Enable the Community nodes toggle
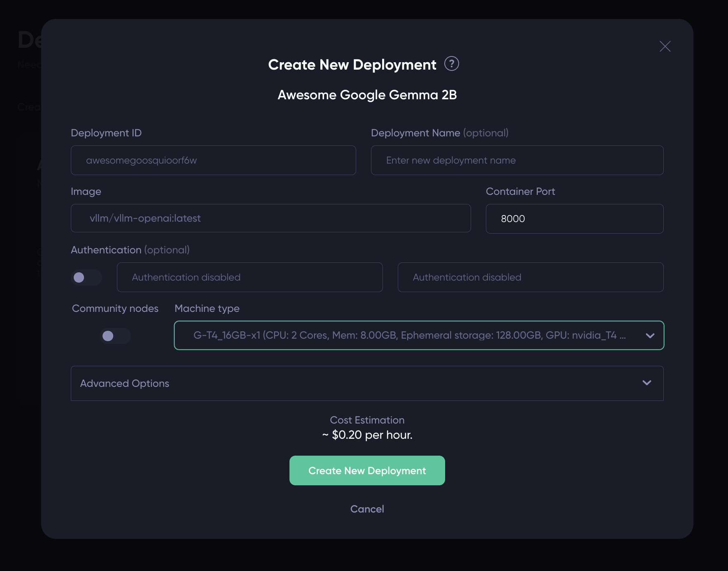The image size is (728, 571). pos(115,336)
